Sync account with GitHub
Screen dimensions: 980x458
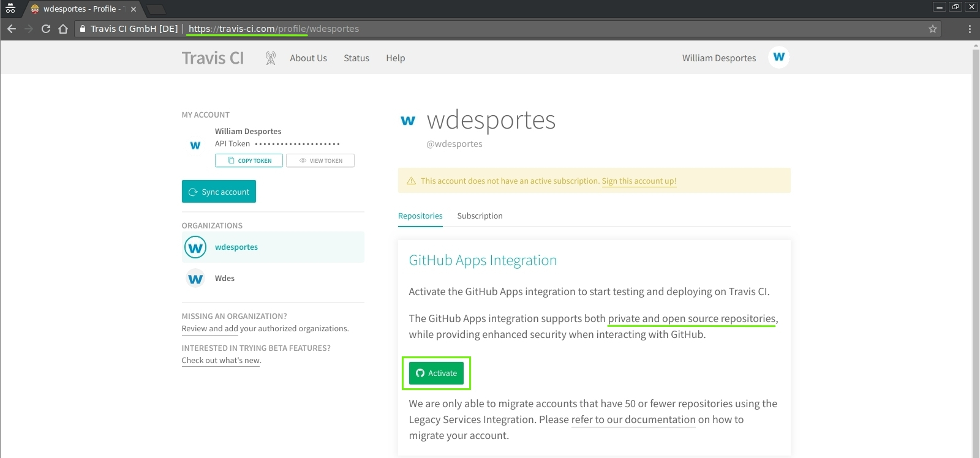(219, 192)
